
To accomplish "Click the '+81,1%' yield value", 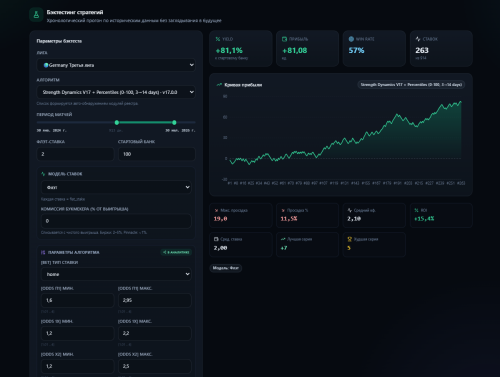I will pyautogui.click(x=229, y=51).
